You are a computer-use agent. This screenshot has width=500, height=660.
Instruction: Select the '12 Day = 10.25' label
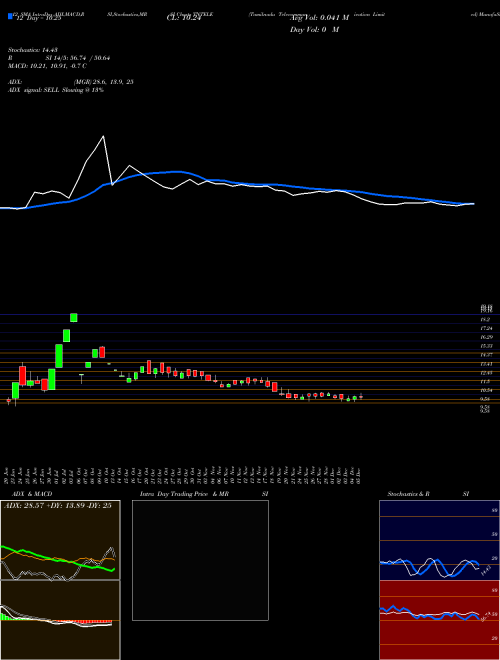tap(39, 19)
